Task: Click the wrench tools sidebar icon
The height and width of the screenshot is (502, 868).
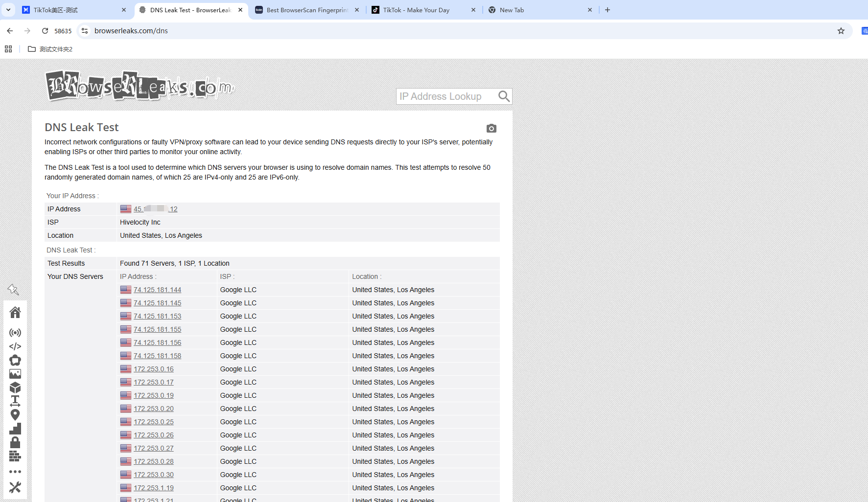Action: [x=15, y=487]
